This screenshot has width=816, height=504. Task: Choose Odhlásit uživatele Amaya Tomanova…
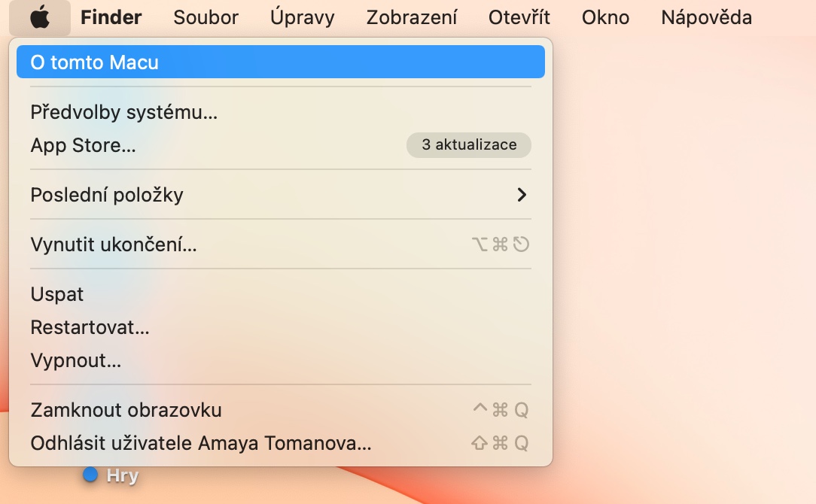click(281, 443)
